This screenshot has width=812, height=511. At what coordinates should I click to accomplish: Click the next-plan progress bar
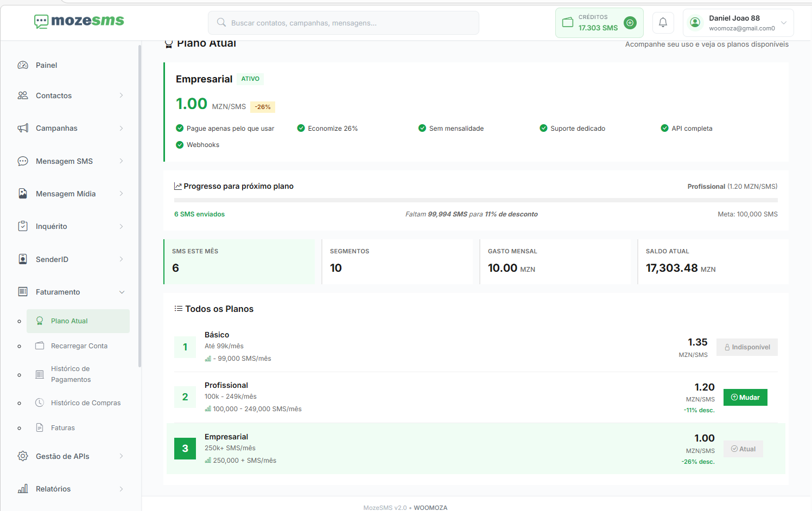(475, 200)
